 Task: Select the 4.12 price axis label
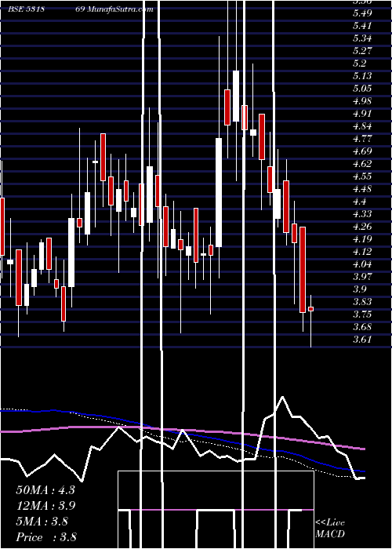(x=362, y=252)
